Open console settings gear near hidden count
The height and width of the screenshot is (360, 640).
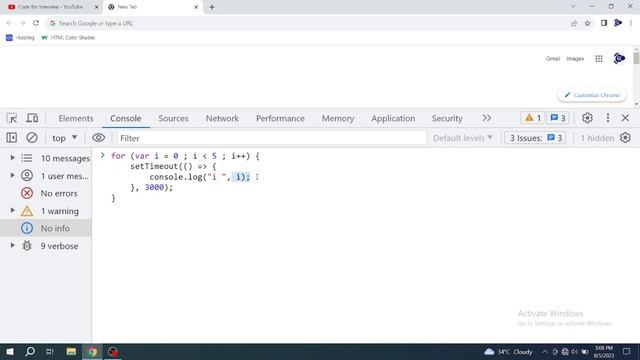tap(625, 138)
